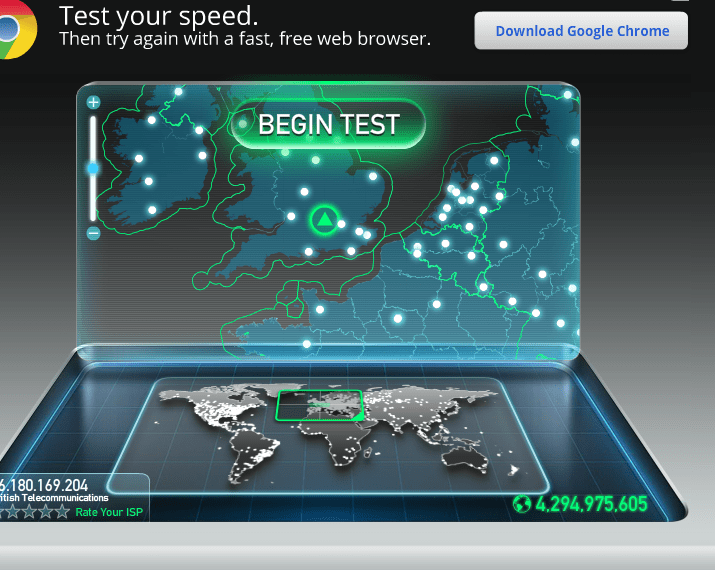Click the 180.169.204 IP address text
715x570 pixels.
click(x=44, y=485)
